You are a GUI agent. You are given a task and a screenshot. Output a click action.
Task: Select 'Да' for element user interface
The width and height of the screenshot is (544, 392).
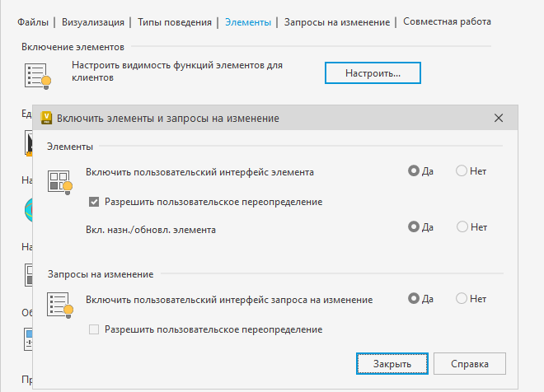(414, 171)
